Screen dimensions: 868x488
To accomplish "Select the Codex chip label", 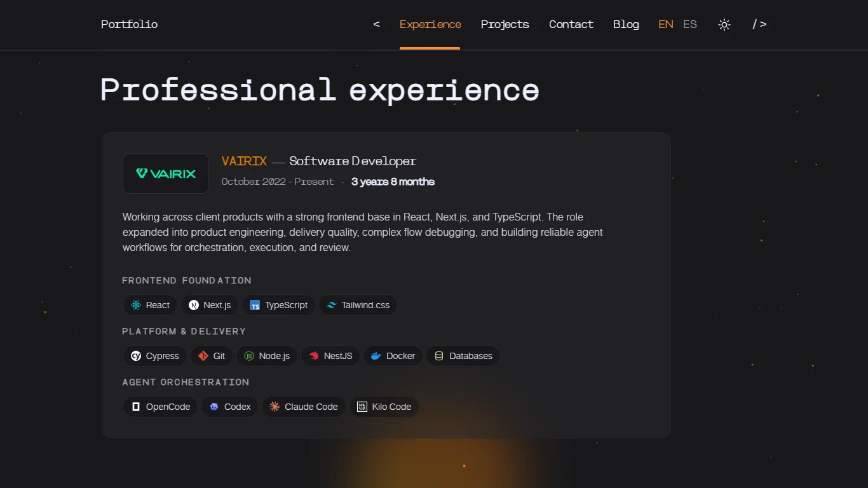I will [238, 407].
